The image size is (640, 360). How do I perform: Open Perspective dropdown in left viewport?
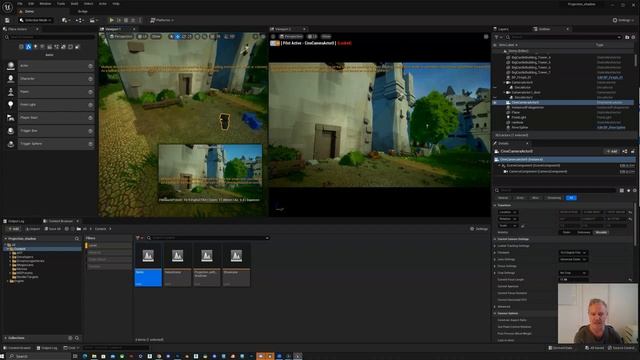click(121, 37)
